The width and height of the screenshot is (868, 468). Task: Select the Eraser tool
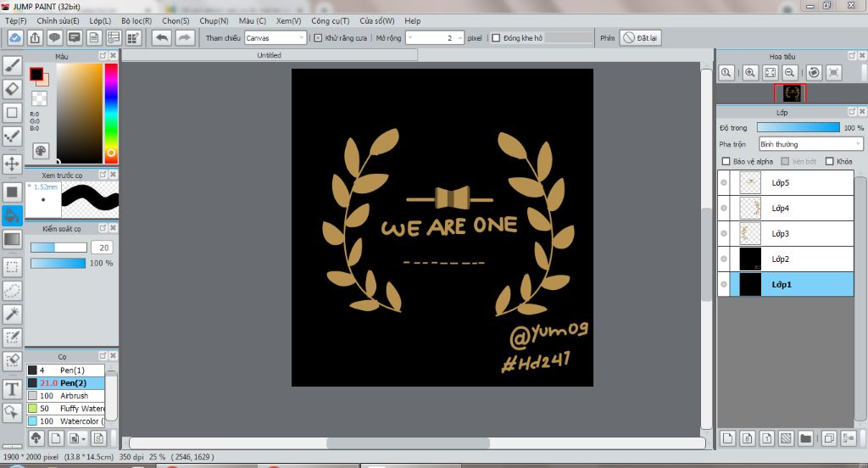12,89
